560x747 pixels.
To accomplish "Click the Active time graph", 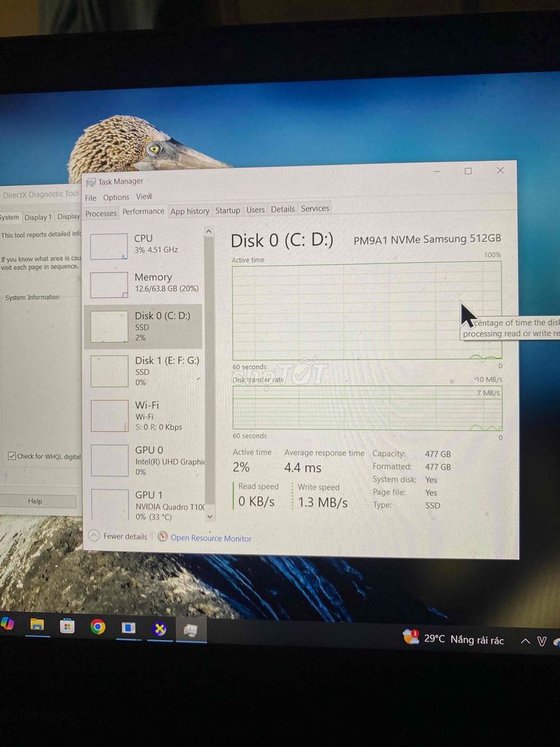I will [367, 311].
